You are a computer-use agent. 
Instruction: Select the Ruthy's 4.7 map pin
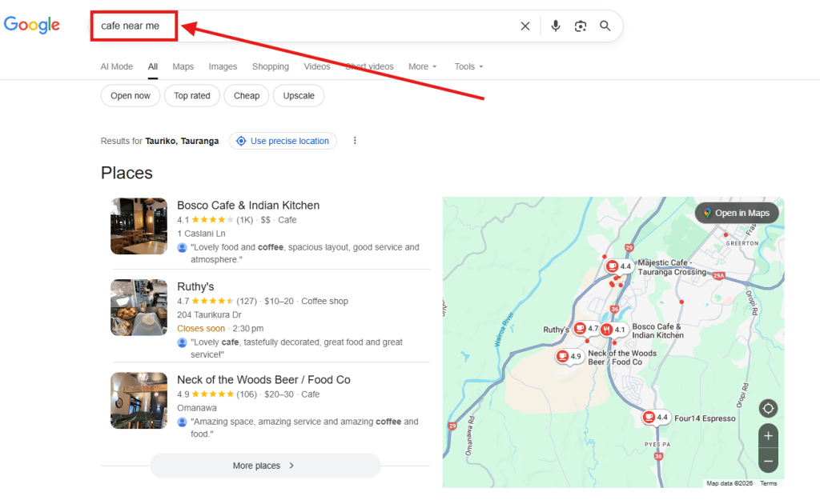(586, 329)
